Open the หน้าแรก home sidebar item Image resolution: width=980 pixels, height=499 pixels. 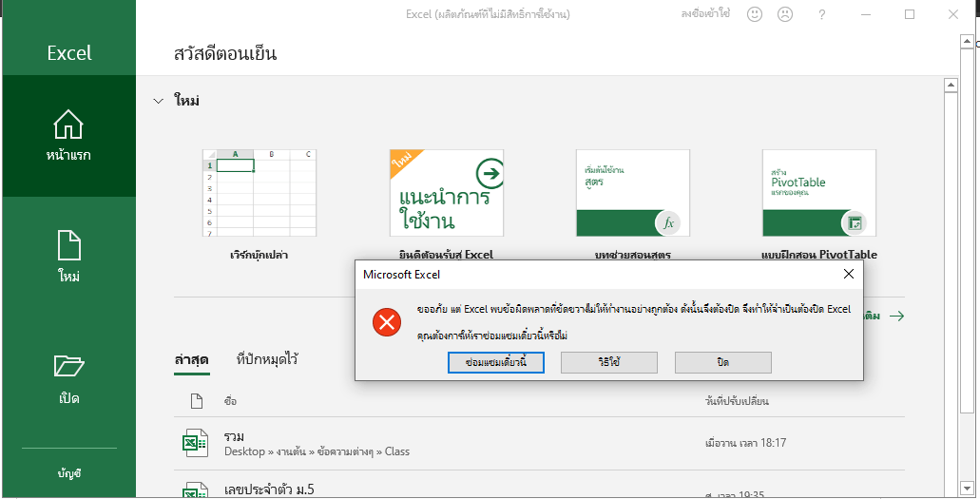point(68,136)
